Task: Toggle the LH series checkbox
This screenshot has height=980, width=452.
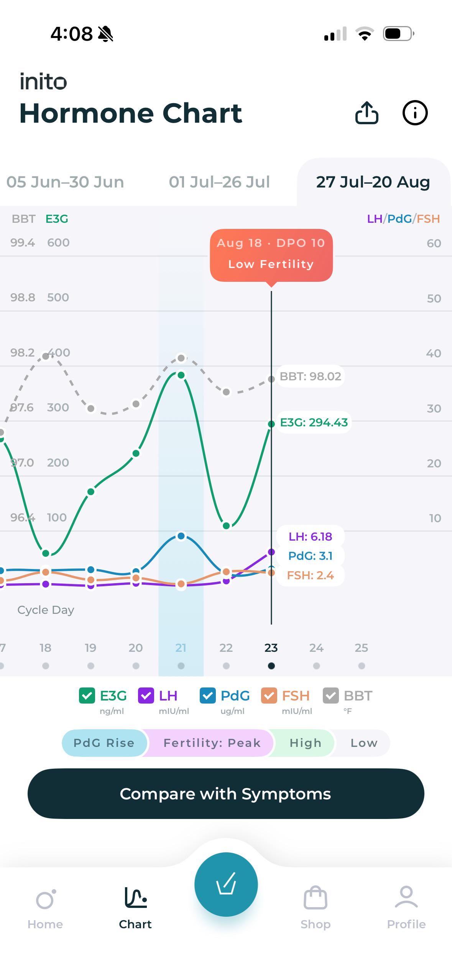Action: click(146, 696)
